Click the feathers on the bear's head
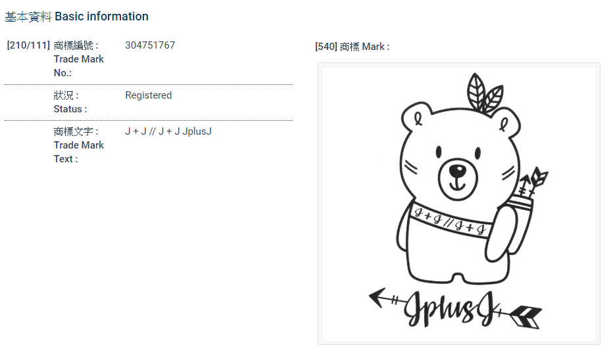 tap(484, 94)
